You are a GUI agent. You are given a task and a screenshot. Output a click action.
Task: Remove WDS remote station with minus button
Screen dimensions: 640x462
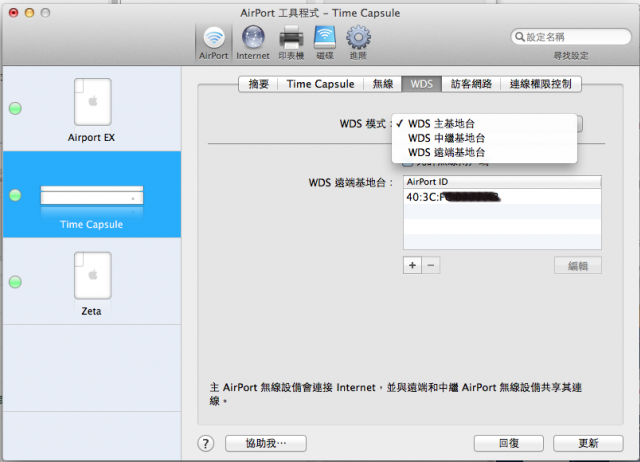[431, 265]
